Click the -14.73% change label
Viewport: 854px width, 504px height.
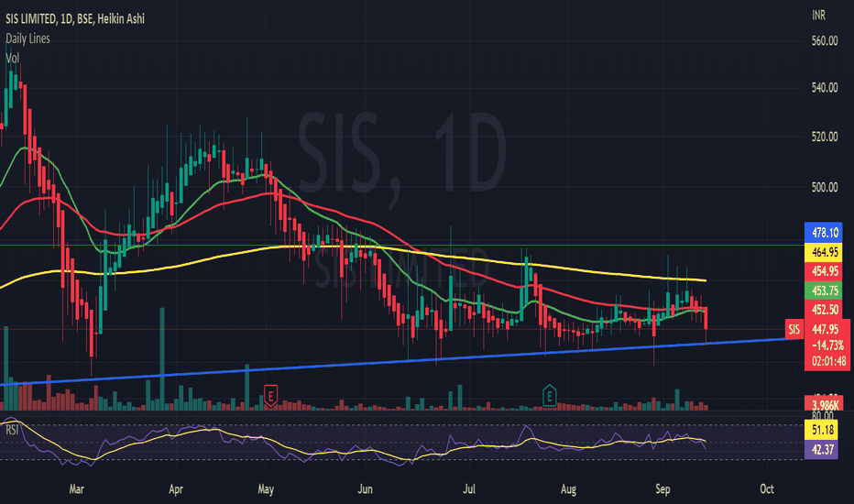pyautogui.click(x=827, y=345)
